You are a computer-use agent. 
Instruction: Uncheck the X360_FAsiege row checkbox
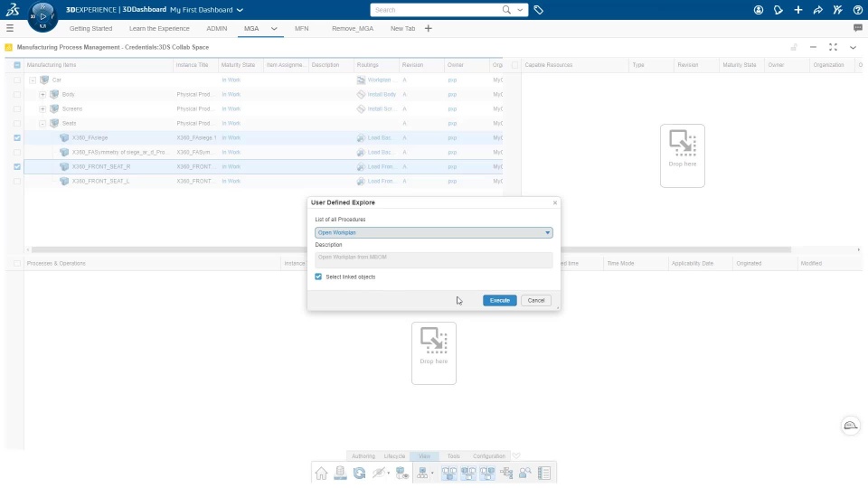coord(17,137)
